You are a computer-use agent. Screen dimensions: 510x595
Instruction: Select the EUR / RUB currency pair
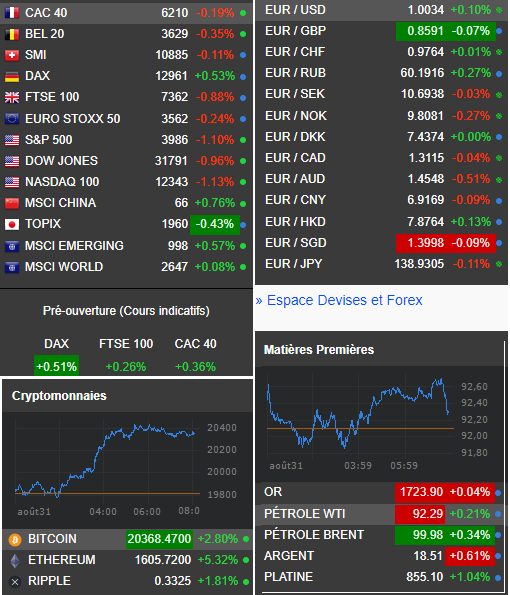tap(295, 73)
